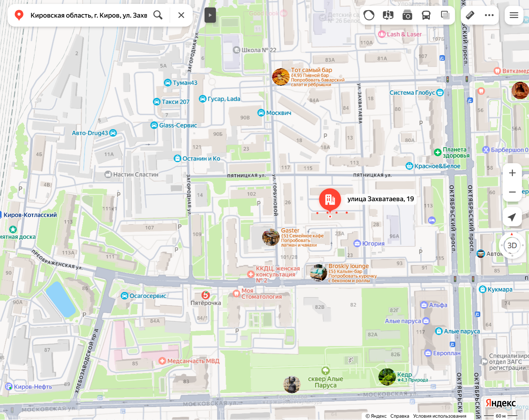Open Тот самый бар photo thumbnail
Screen dimensions: 529x420
(x=281, y=77)
